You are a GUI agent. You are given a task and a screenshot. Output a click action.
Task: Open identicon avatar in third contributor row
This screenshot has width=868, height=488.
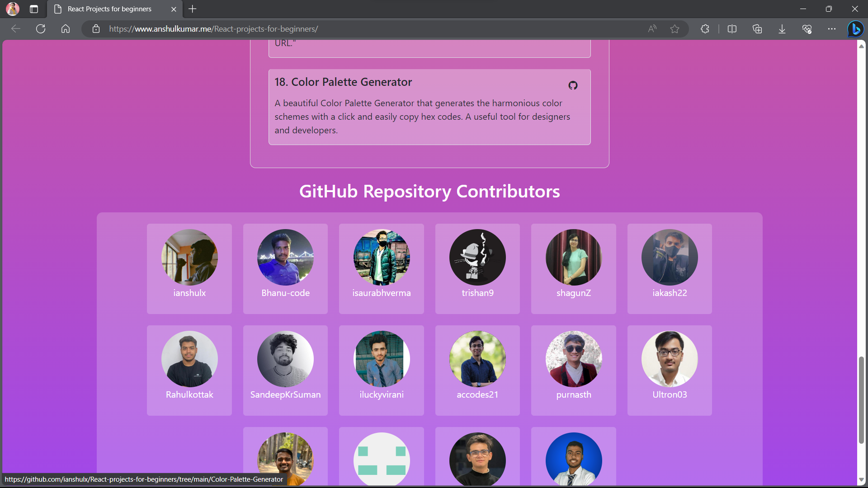pyautogui.click(x=382, y=459)
